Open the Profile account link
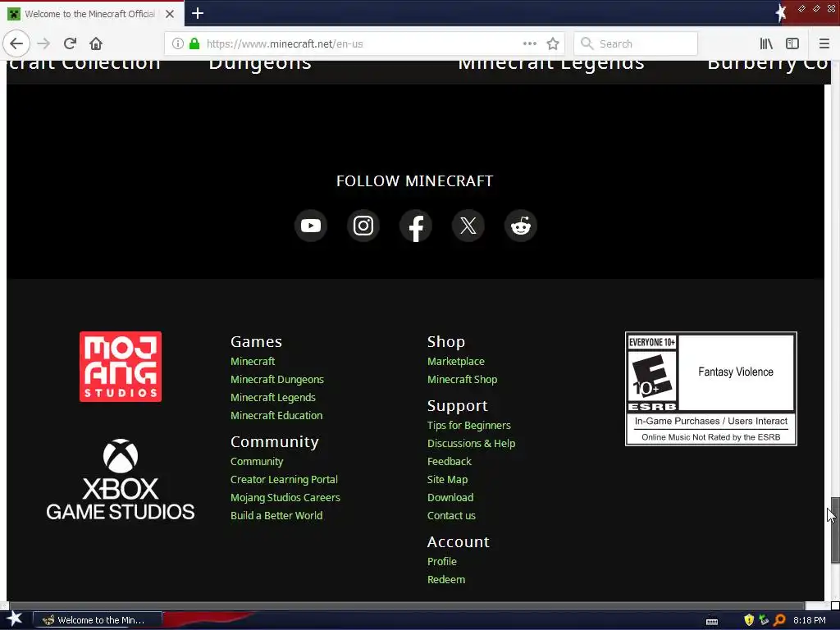This screenshot has width=840, height=630. pos(442,561)
